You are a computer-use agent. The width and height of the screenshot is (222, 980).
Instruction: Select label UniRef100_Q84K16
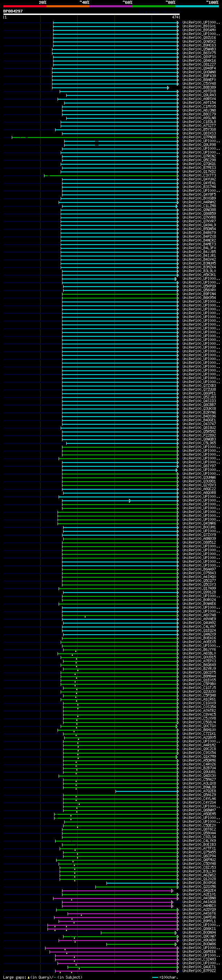click(x=199, y=60)
